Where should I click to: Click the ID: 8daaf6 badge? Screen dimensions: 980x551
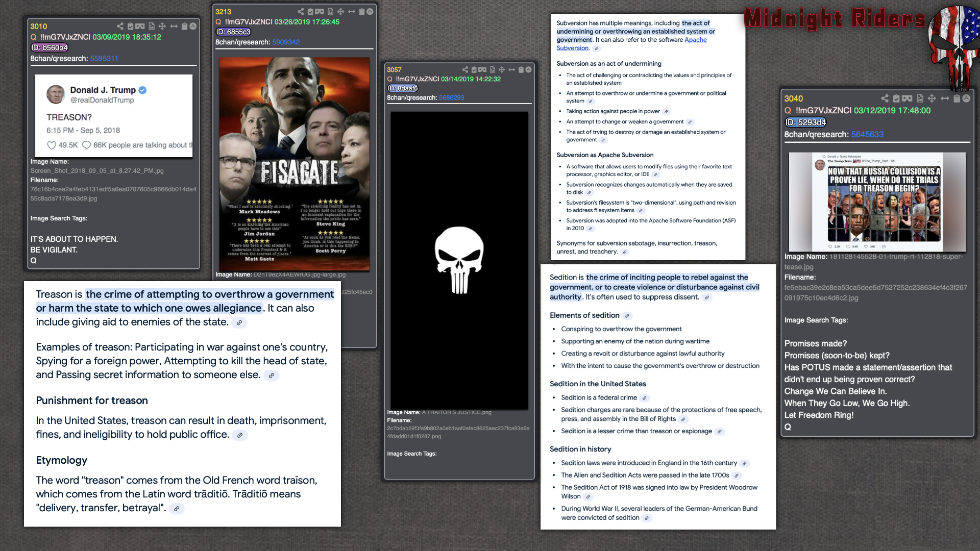pyautogui.click(x=403, y=88)
